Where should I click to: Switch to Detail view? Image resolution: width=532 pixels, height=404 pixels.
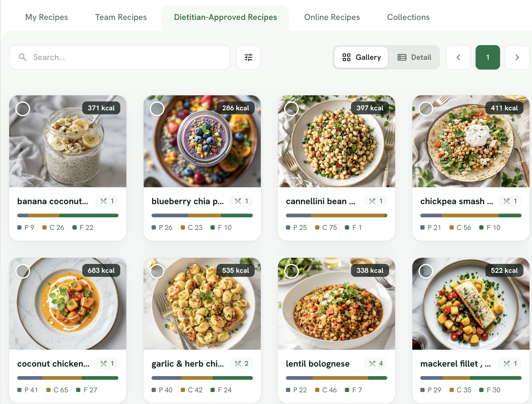(414, 57)
